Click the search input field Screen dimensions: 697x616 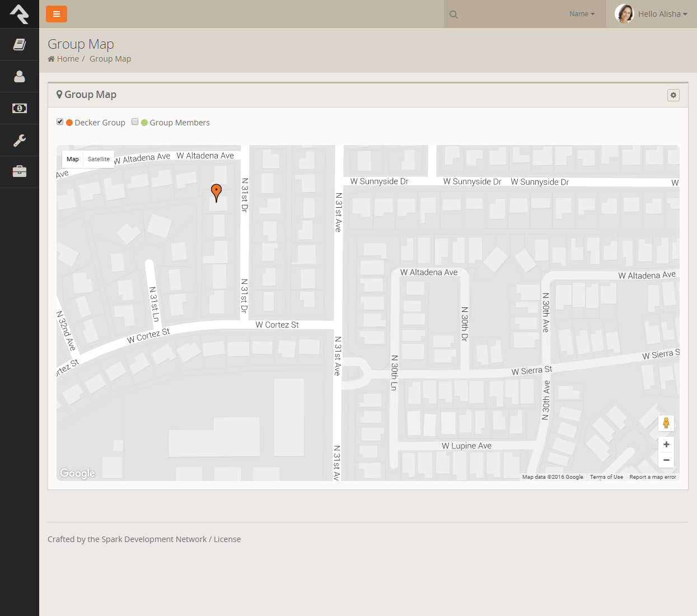click(509, 14)
